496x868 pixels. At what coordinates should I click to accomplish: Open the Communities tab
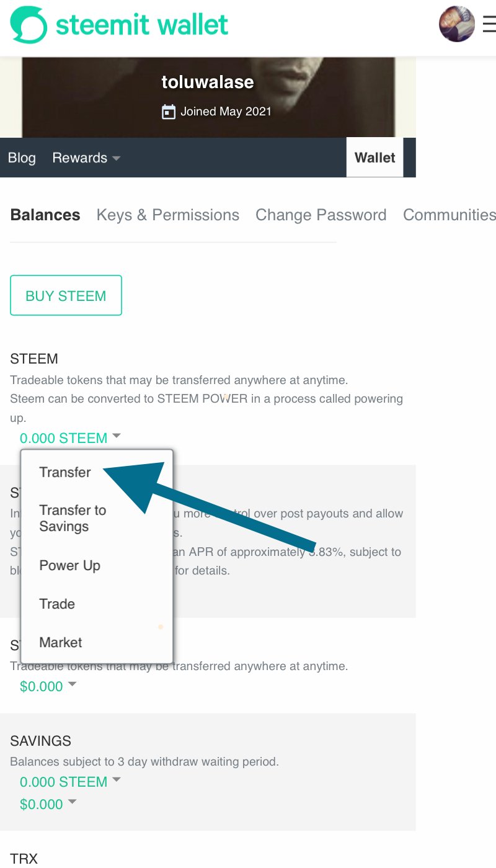[449, 215]
